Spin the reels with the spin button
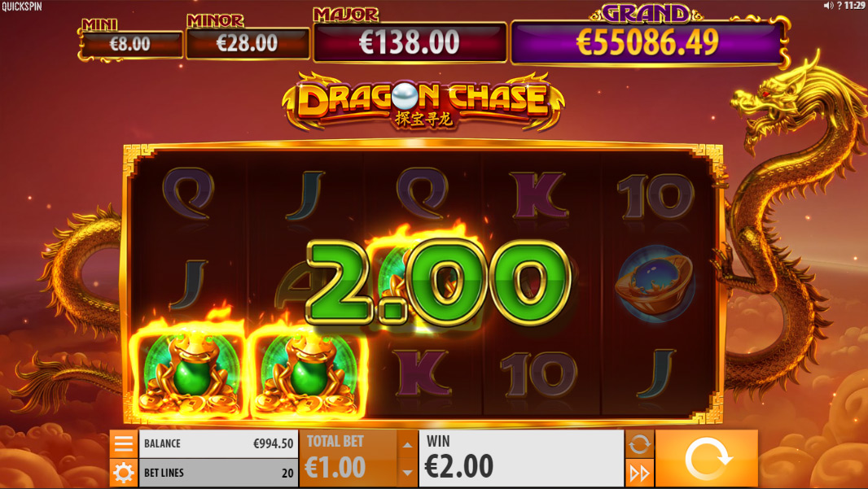 tap(707, 459)
